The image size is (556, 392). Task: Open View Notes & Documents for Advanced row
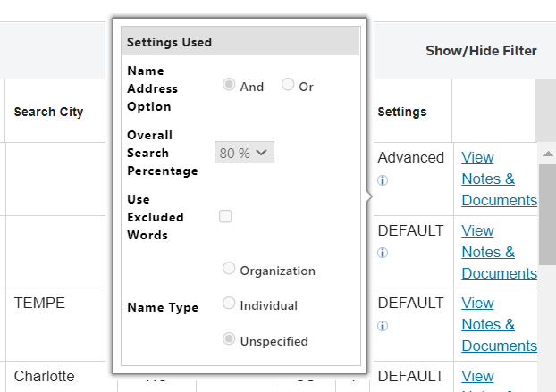pyautogui.click(x=499, y=179)
